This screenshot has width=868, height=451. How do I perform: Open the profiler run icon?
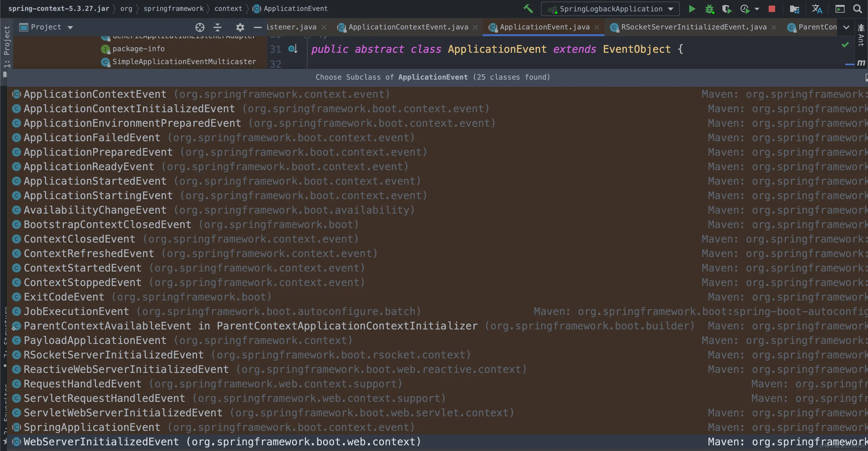[745, 9]
